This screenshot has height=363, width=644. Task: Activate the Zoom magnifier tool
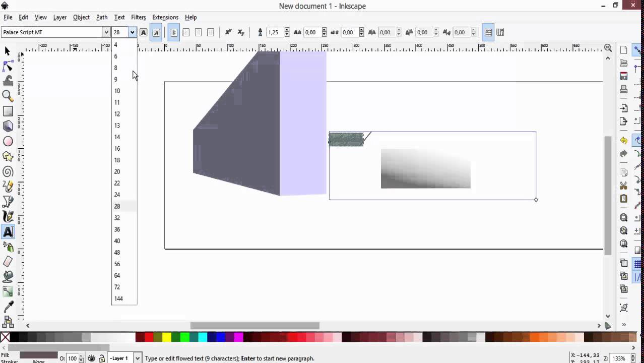coord(8,96)
